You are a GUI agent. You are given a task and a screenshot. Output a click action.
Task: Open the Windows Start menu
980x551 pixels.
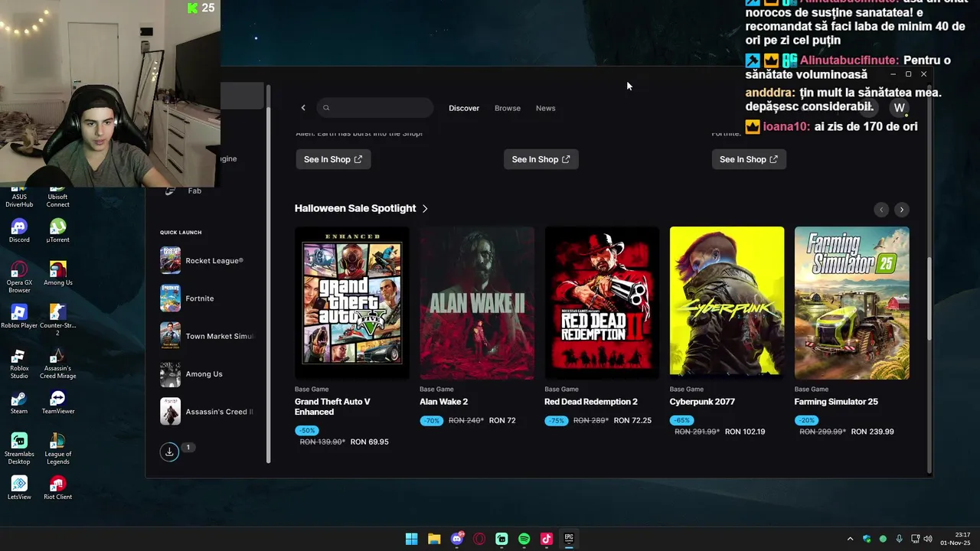(x=412, y=539)
